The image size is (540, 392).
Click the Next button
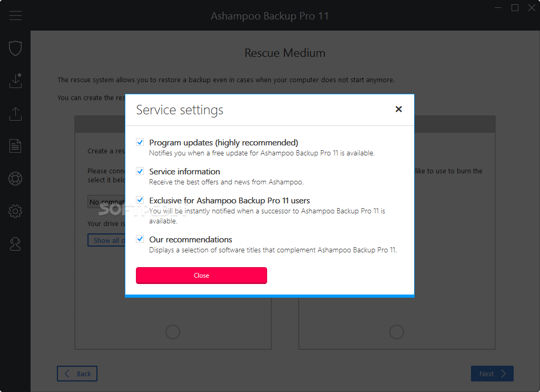[492, 374]
